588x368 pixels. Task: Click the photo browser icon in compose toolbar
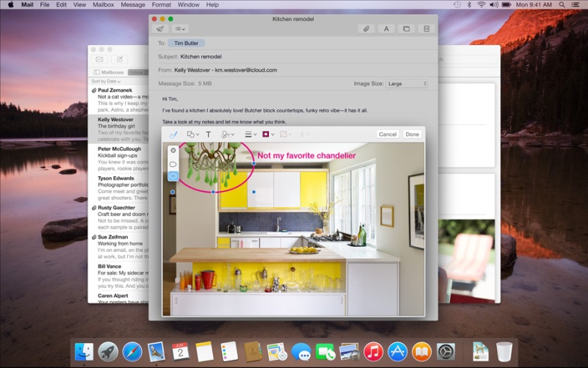[x=406, y=29]
